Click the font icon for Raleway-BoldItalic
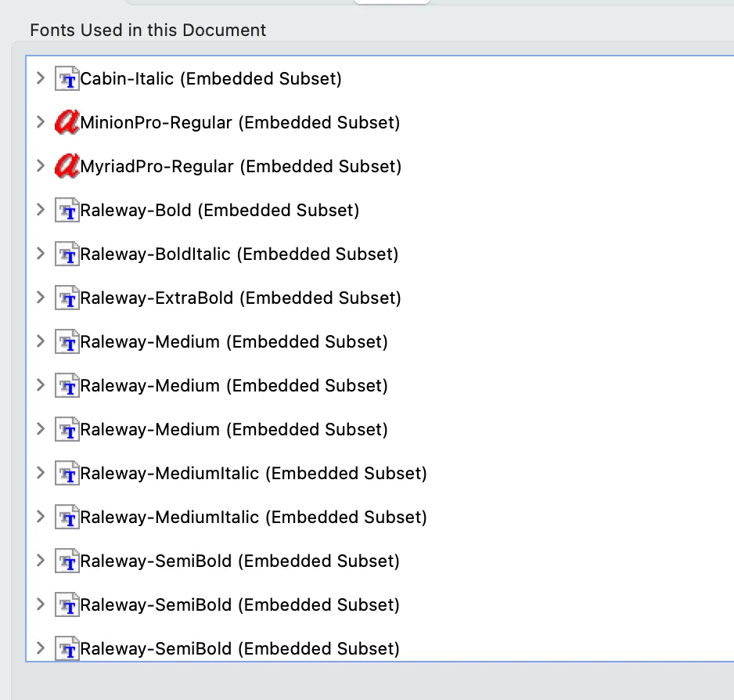This screenshot has height=700, width=734. point(67,254)
